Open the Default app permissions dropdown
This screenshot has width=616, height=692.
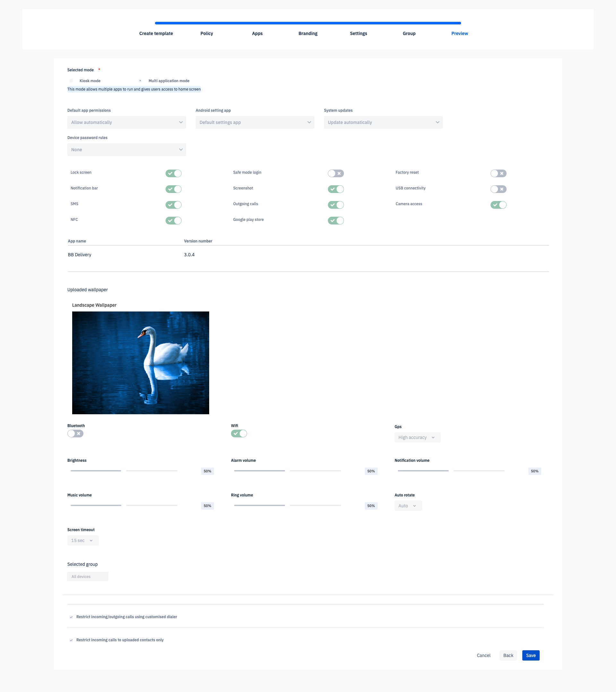point(127,122)
